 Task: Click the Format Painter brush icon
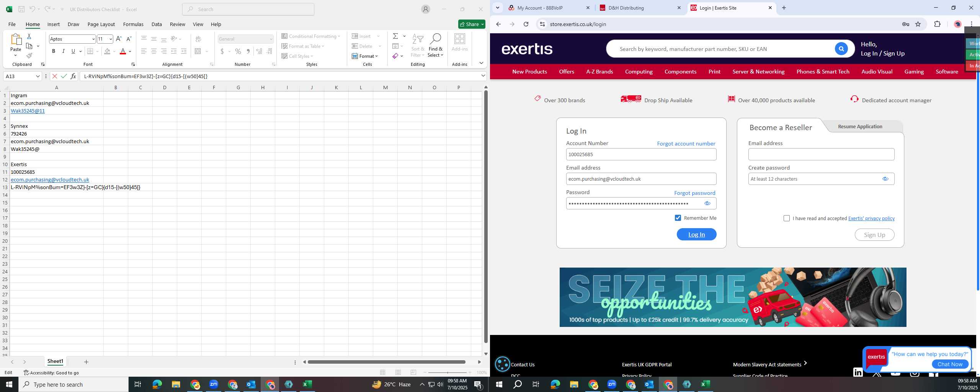point(29,56)
